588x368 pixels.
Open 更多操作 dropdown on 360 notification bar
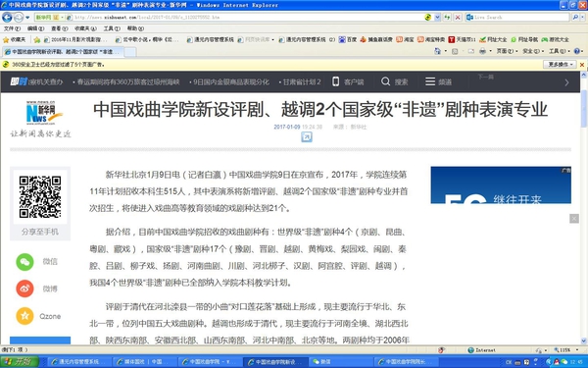(560, 65)
